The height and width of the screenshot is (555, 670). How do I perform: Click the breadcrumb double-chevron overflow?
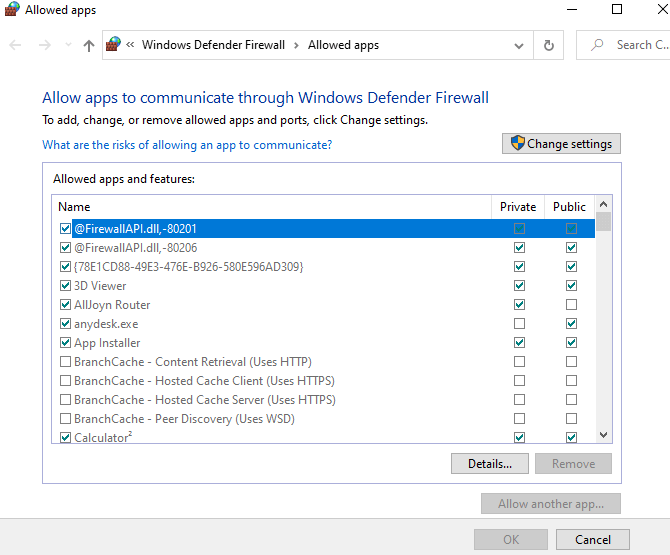(131, 45)
